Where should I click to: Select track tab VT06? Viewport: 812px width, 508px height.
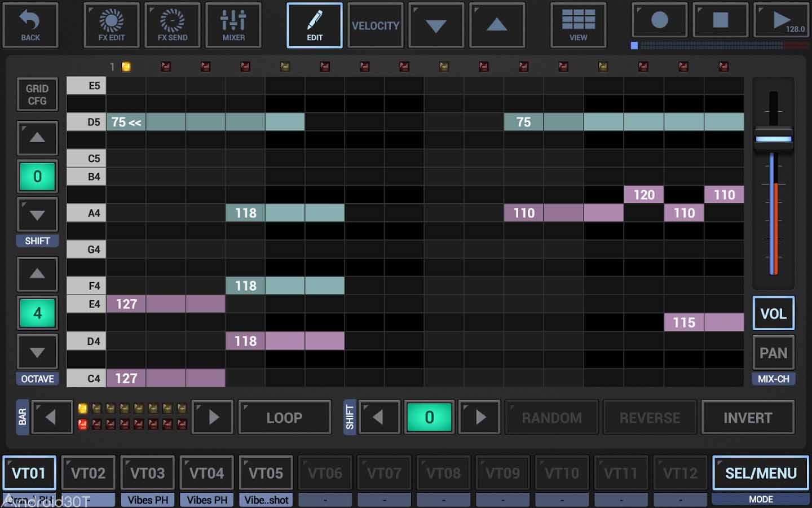click(325, 473)
